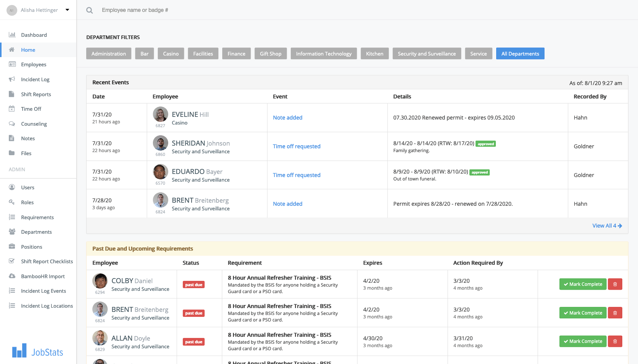Screen dimensions: 638x364
Task: Filter by Security and Surveillance department
Action: click(x=427, y=54)
